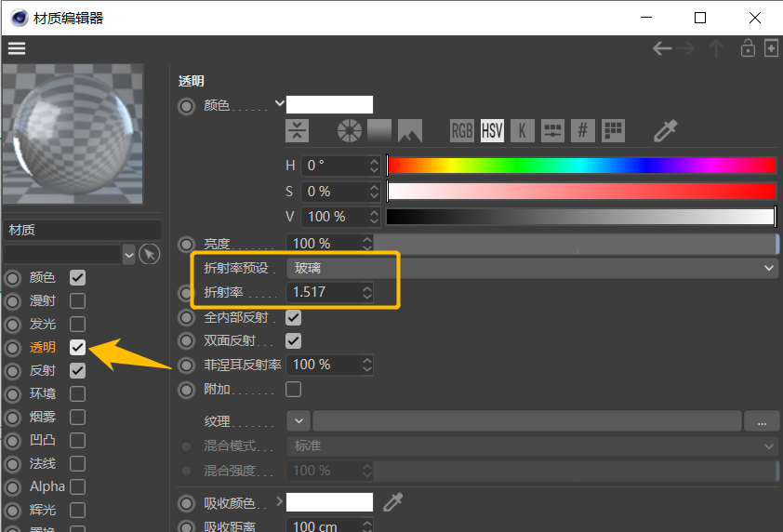Viewport: 783px width, 532px height.
Task: Click the 全内部反射 animation dot
Action: click(x=186, y=317)
